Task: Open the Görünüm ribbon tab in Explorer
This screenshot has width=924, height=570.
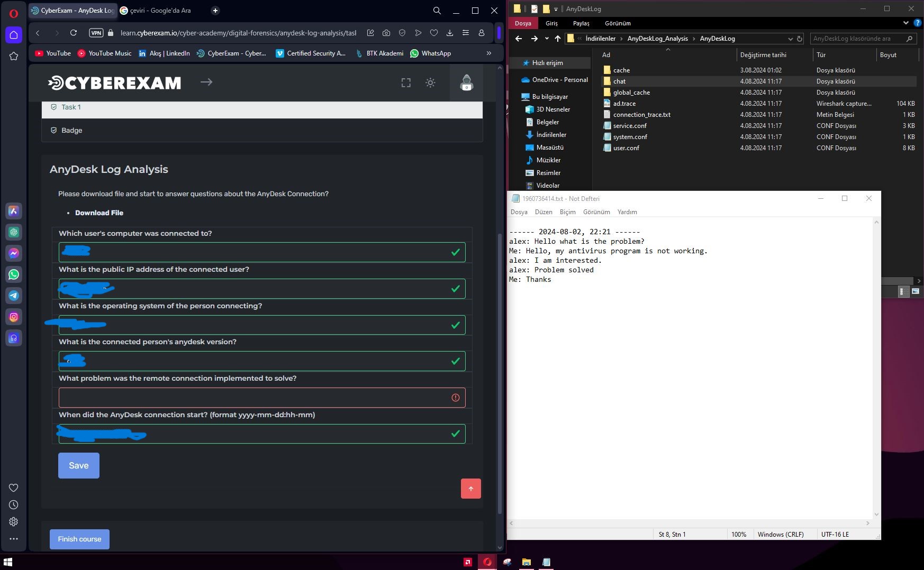Action: pyautogui.click(x=617, y=23)
